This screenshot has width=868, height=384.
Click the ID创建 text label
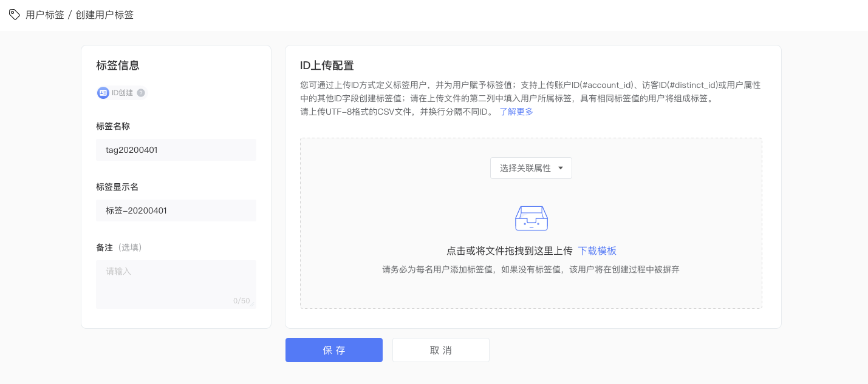122,93
